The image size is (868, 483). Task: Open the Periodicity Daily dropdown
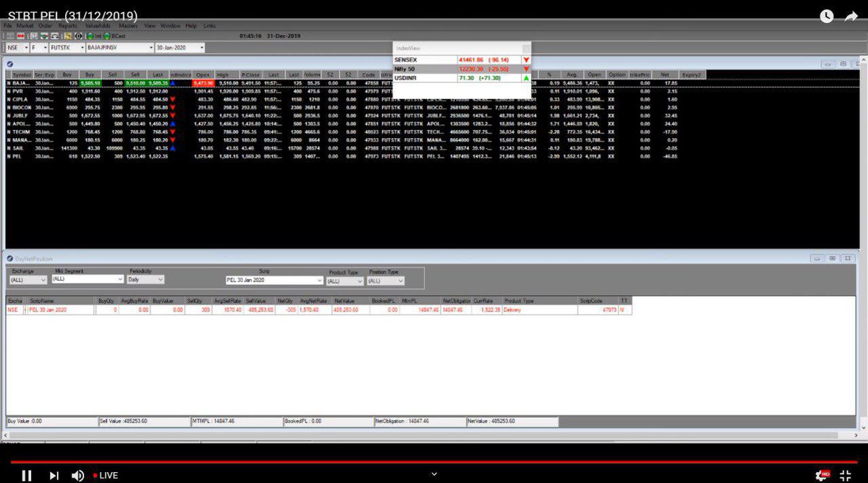[147, 279]
